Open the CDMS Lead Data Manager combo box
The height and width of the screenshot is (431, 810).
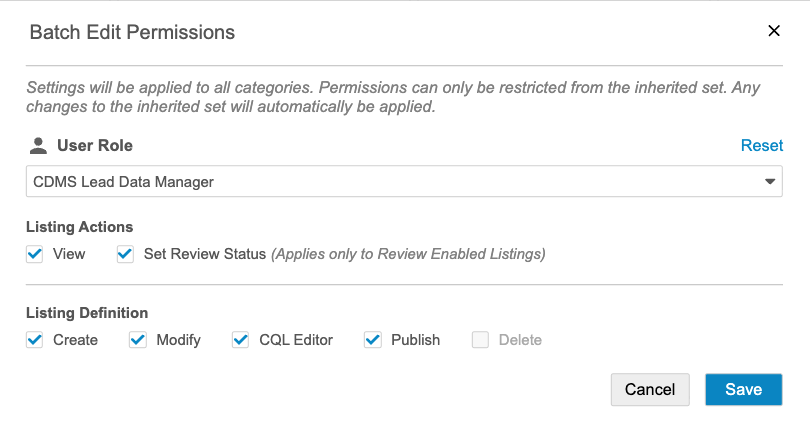point(390,182)
